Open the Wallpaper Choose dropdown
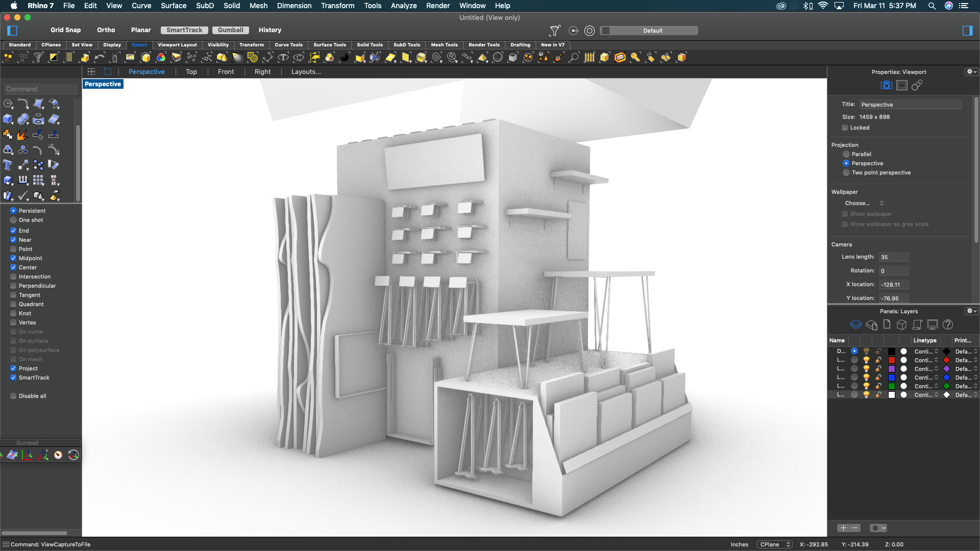This screenshot has height=551, width=980. coord(864,203)
